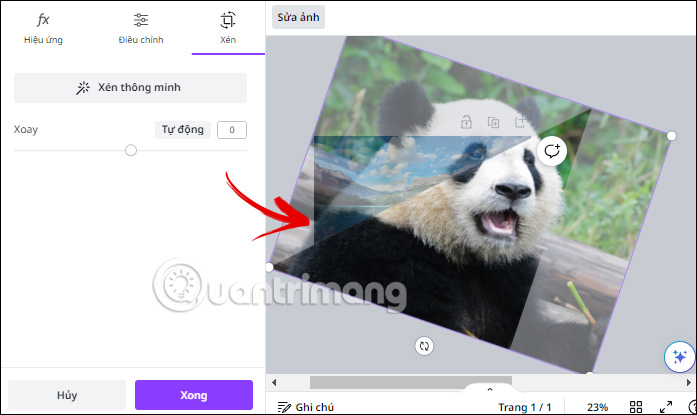This screenshot has height=415, width=697.
Task: Open the 23% zoom level control
Action: (597, 407)
